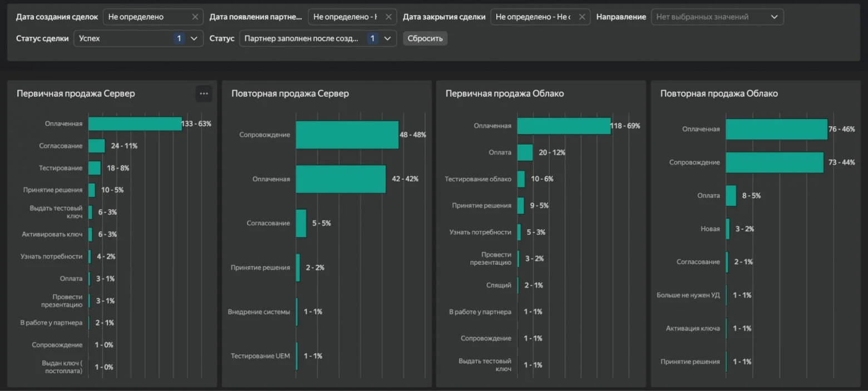Click the value label "133 - 63%"

click(x=196, y=123)
